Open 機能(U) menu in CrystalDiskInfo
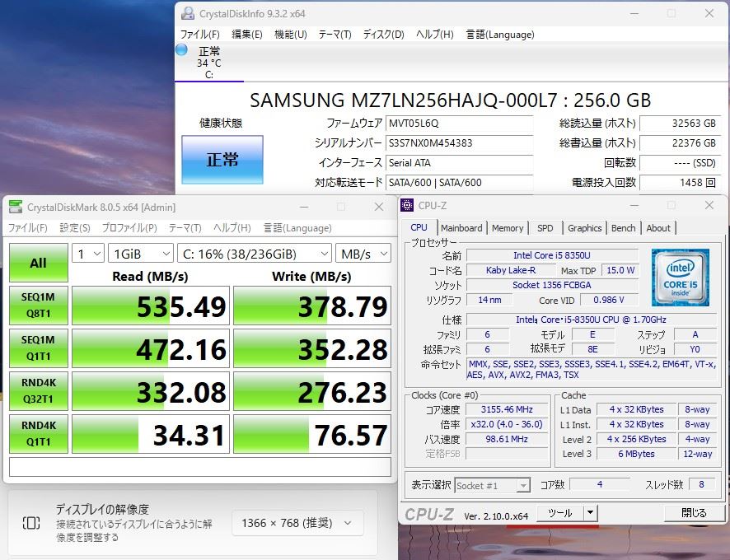This screenshot has width=730, height=560. [291, 35]
